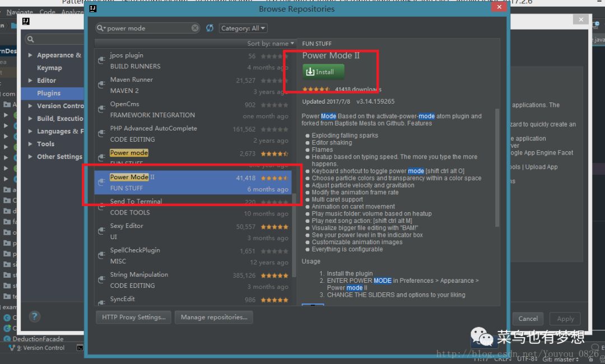Image resolution: width=605 pixels, height=364 pixels.
Task: Open the Category: All dropdown
Action: tap(243, 28)
